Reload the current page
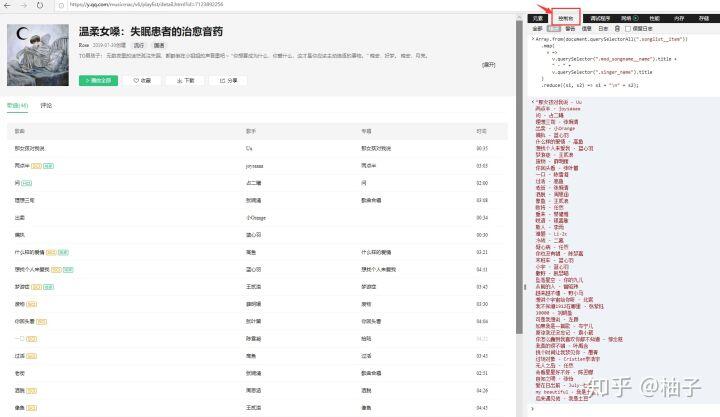This screenshot has width=720, height=417. [40, 5]
